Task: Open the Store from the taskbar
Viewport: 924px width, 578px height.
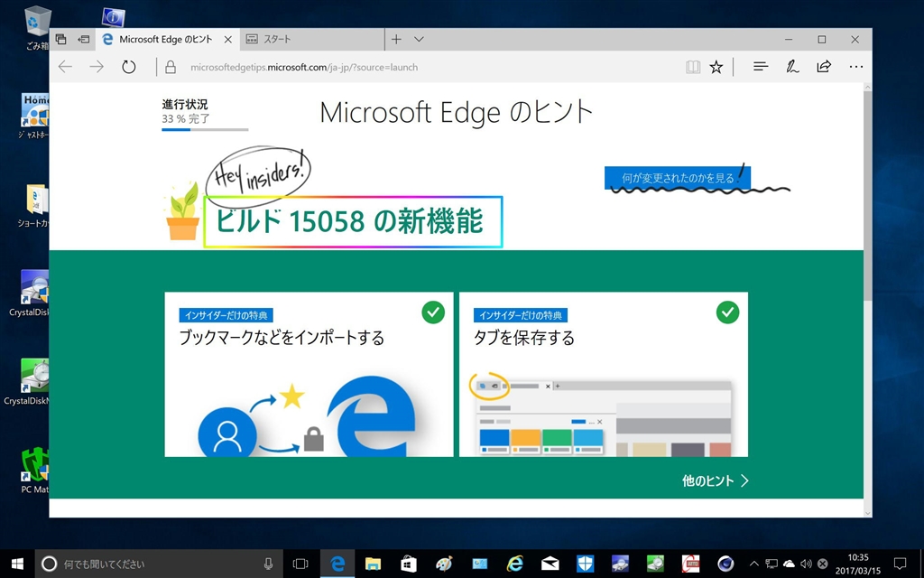Action: [409, 564]
